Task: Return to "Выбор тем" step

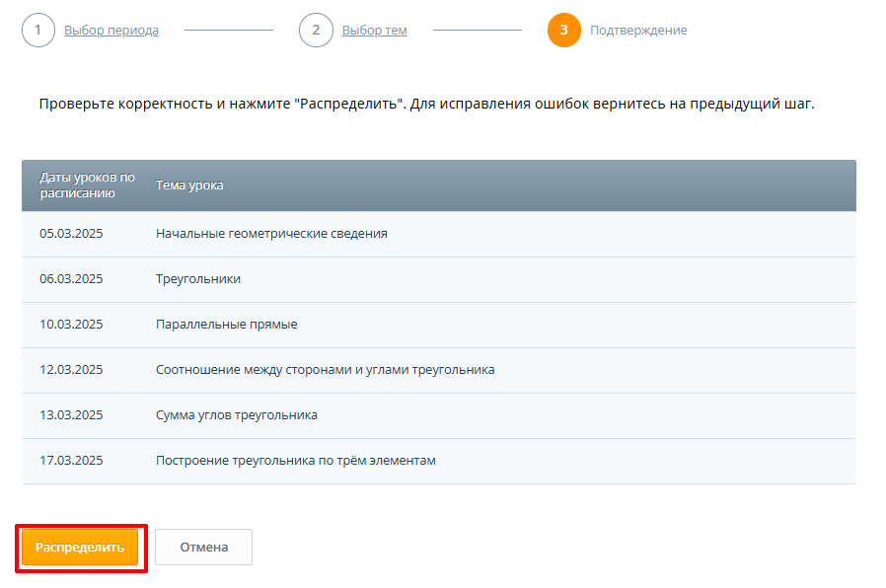Action: [x=374, y=31]
